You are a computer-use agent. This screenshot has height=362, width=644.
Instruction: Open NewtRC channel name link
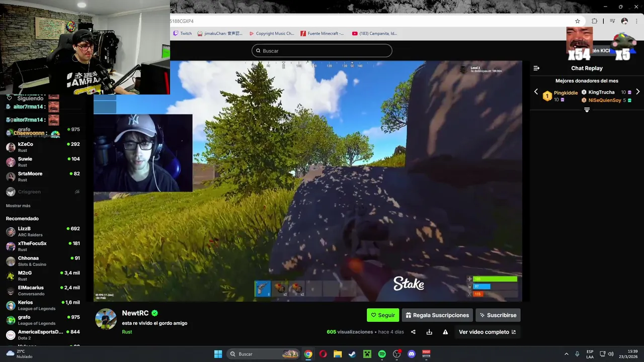click(135, 313)
